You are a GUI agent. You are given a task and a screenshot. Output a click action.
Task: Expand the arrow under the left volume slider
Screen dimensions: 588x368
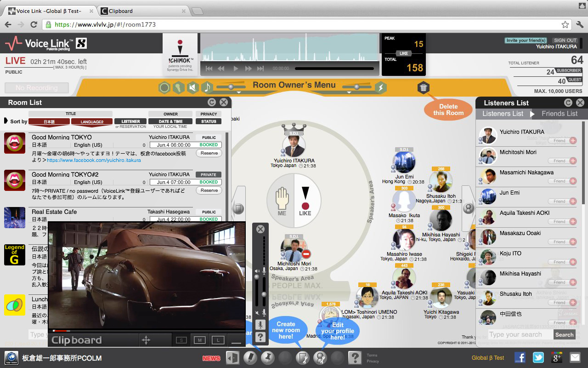click(239, 92)
